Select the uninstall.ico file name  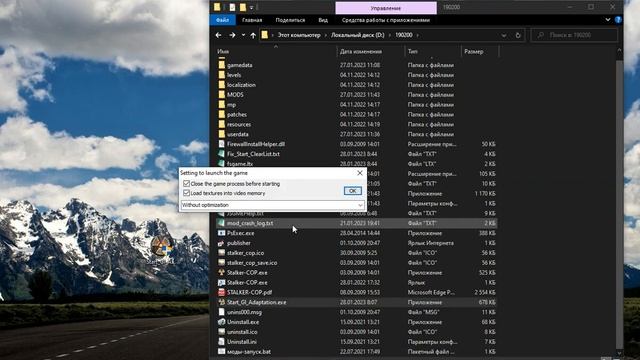(242, 332)
